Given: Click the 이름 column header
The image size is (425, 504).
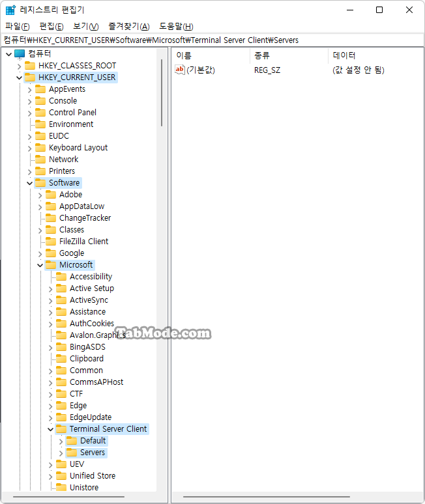Looking at the screenshot, I should [211, 55].
